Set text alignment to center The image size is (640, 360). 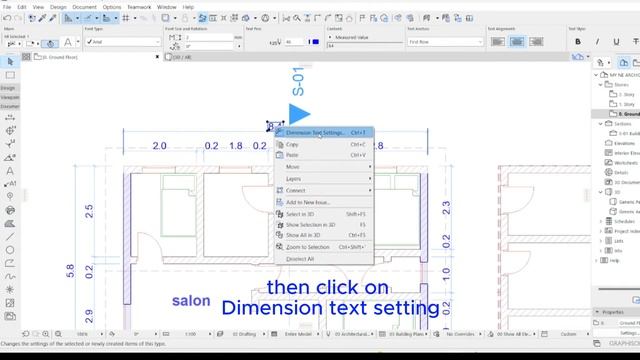(x=517, y=42)
